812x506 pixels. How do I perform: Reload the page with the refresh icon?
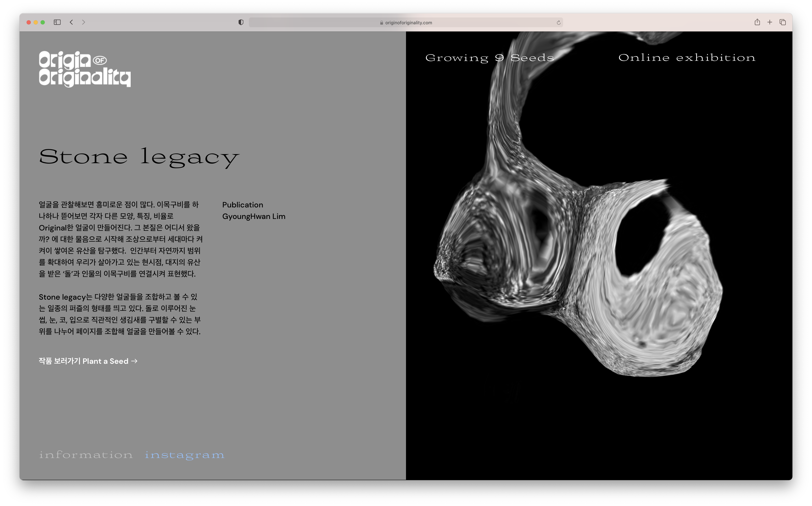pyautogui.click(x=558, y=22)
